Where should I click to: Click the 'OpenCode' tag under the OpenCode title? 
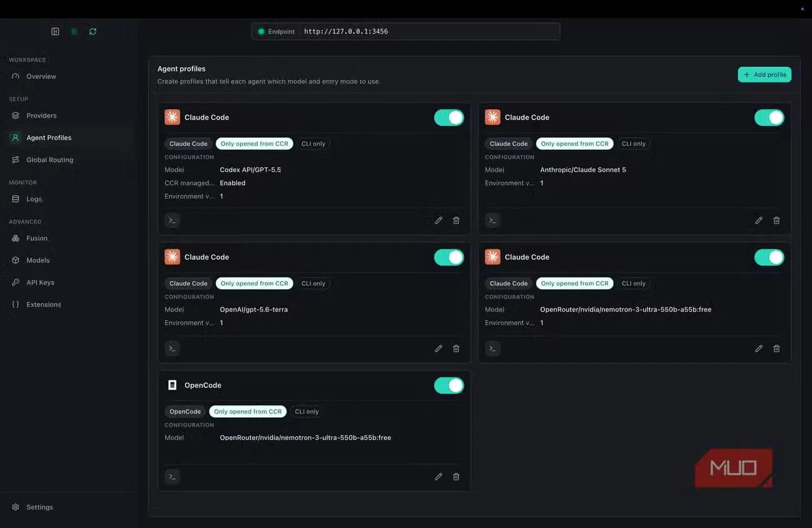(185, 412)
